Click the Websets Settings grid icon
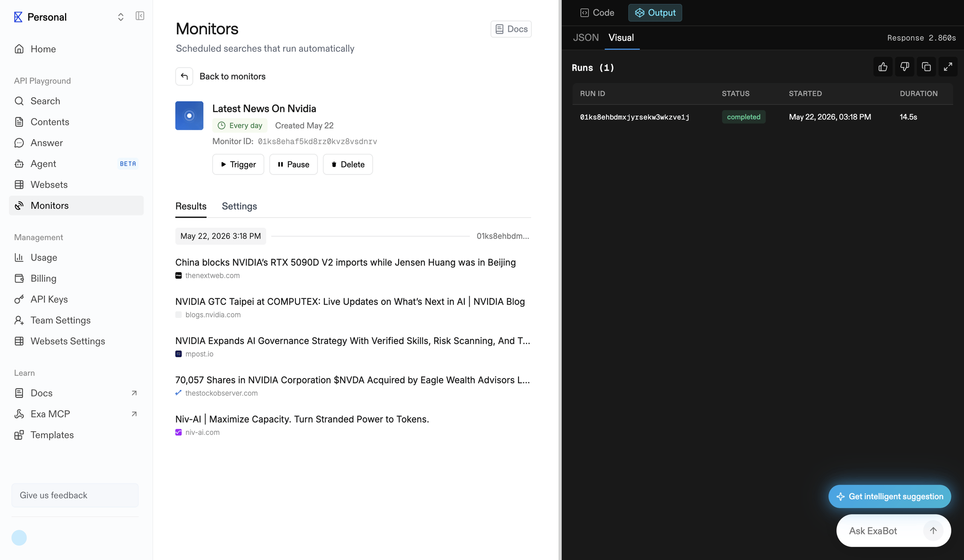 pos(19,341)
